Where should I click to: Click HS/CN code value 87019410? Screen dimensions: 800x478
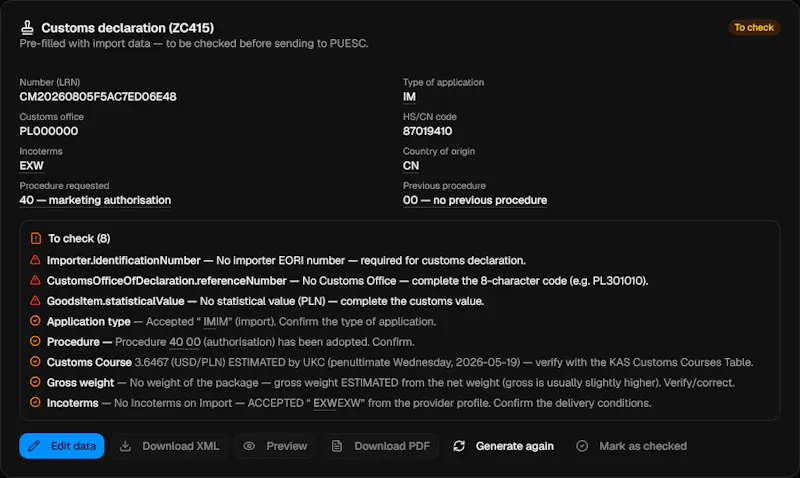[x=428, y=131]
